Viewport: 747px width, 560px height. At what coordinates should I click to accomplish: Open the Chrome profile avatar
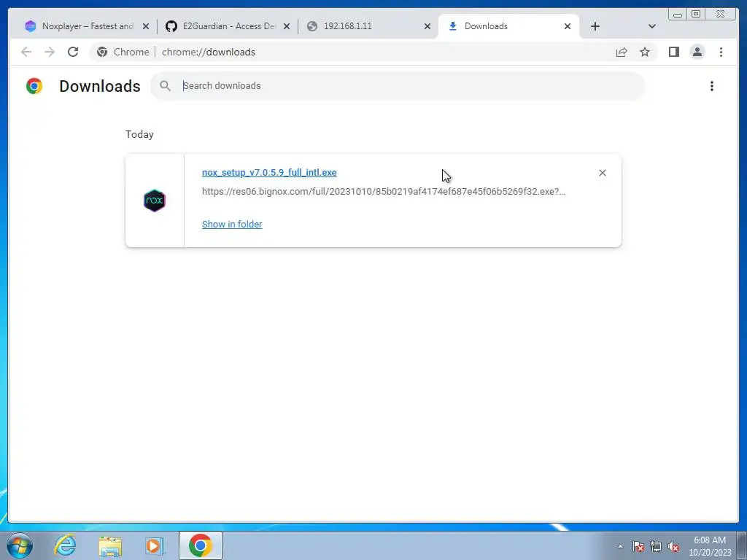[697, 52]
